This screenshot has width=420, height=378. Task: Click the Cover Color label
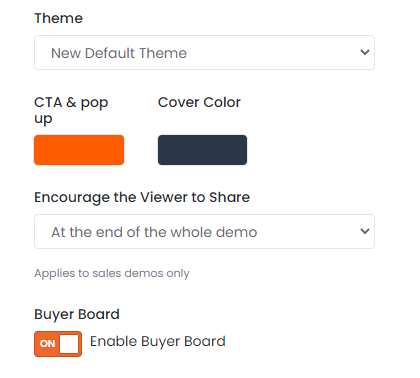(199, 102)
